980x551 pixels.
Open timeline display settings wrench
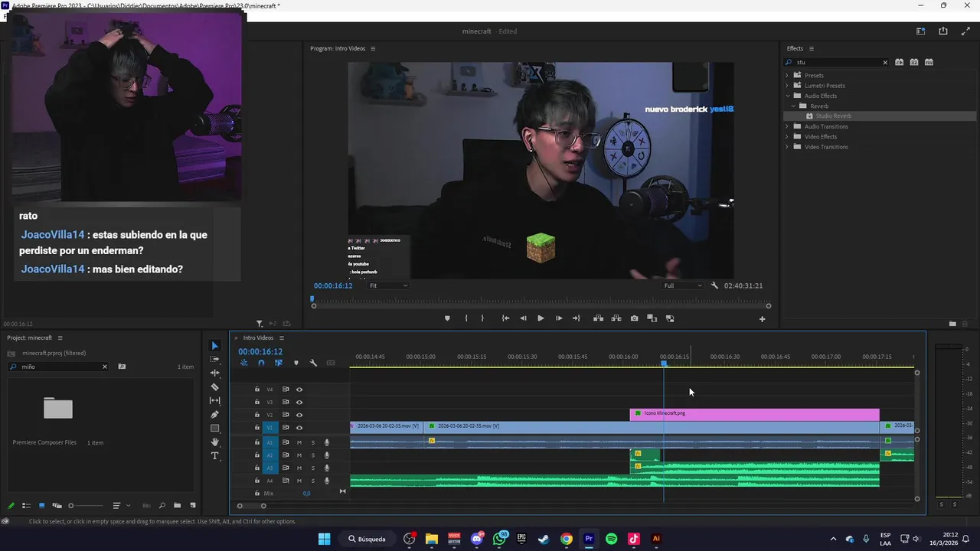pyautogui.click(x=313, y=363)
